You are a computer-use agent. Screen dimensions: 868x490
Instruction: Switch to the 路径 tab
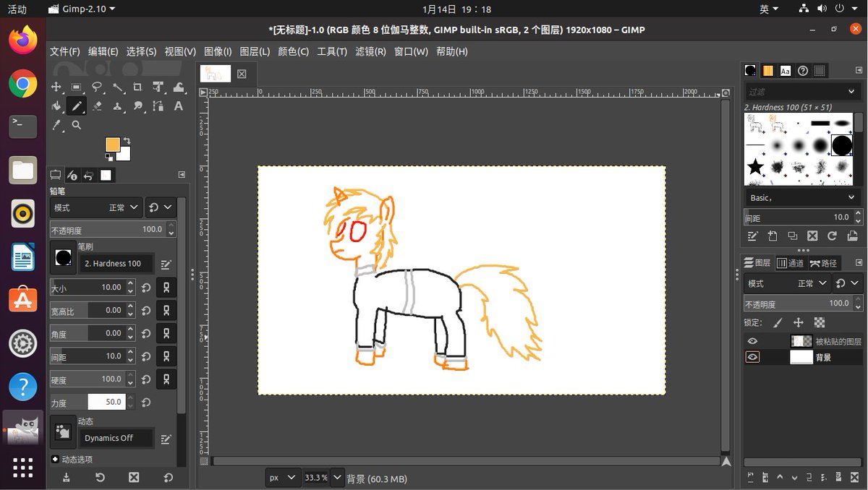pyautogui.click(x=824, y=263)
